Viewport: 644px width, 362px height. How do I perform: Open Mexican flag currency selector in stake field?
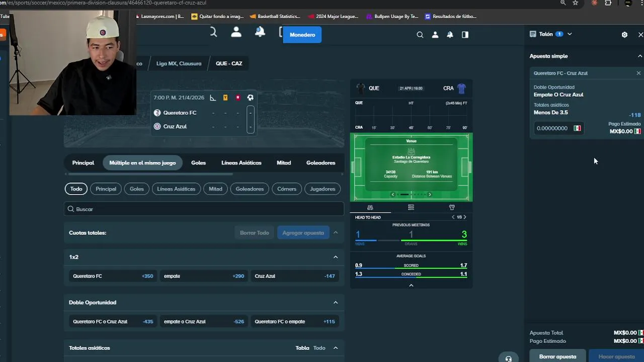[577, 128]
